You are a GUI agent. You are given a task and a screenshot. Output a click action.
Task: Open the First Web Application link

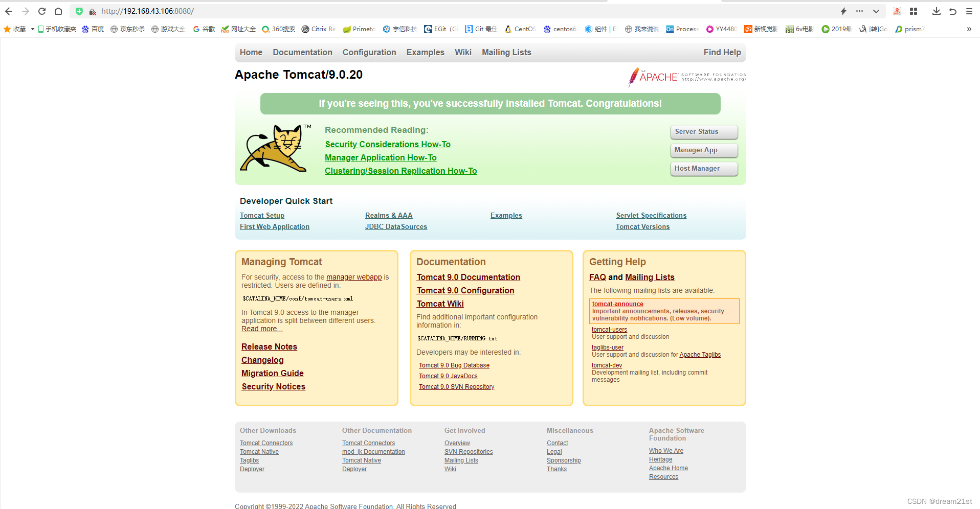(x=275, y=226)
